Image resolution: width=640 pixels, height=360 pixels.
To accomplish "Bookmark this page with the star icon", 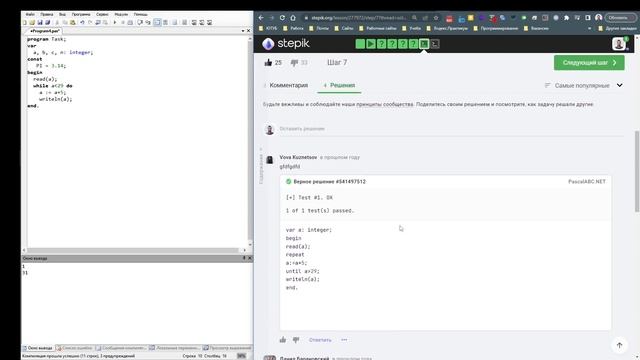I will coord(436,18).
